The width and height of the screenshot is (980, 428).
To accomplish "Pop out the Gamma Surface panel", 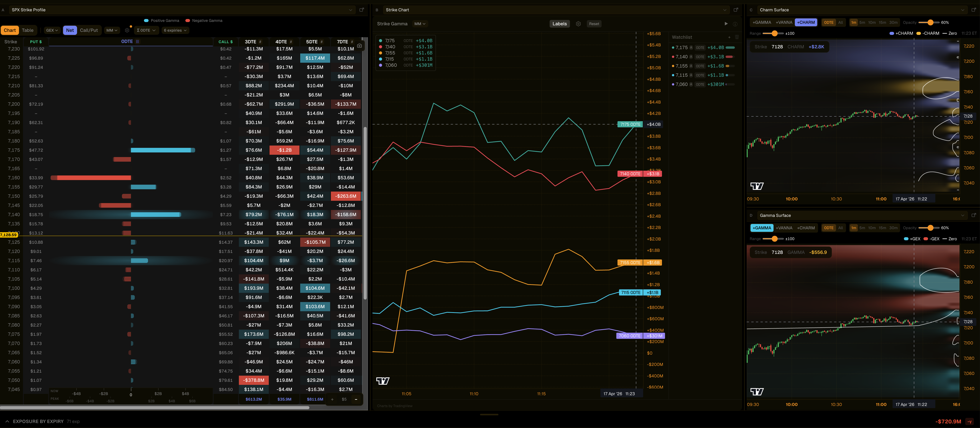I will coord(973,215).
